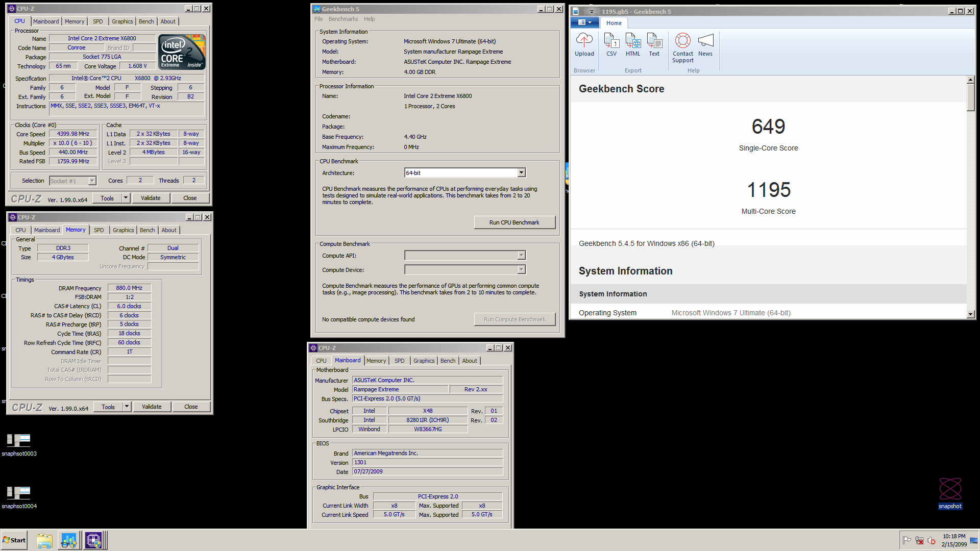The width and height of the screenshot is (980, 551).
Task: Click Validate in Memory CPU-Z window
Action: (x=152, y=407)
